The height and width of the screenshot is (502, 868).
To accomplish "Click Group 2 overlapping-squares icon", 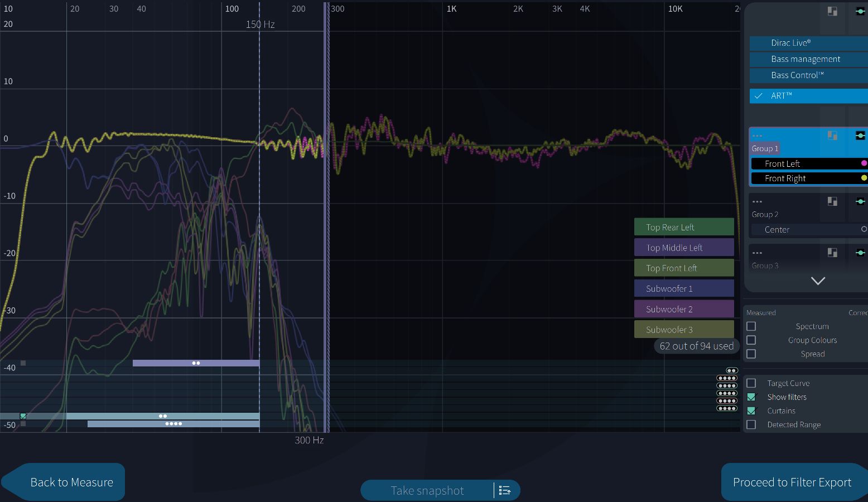I will [832, 201].
